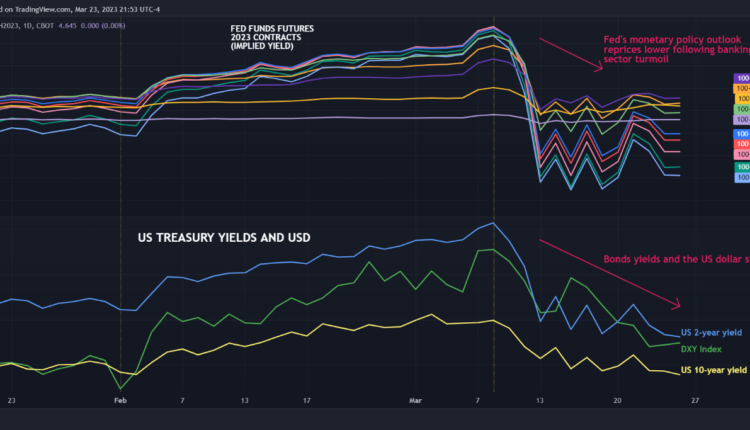The height and width of the screenshot is (430, 750).
Task: Select the 'Bonds yields and the US dollar' annotation
Action: pyautogui.click(x=675, y=259)
